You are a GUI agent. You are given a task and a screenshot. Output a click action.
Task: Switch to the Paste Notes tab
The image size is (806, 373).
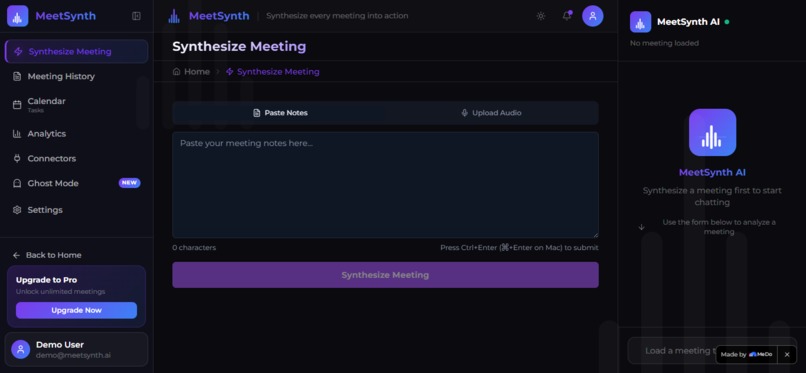(x=280, y=113)
